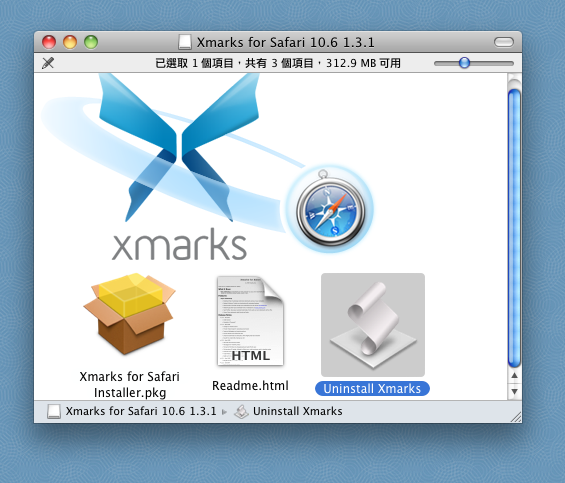Click Uninstall Xmarks text in path bar
This screenshot has height=483, width=565.
[298, 411]
